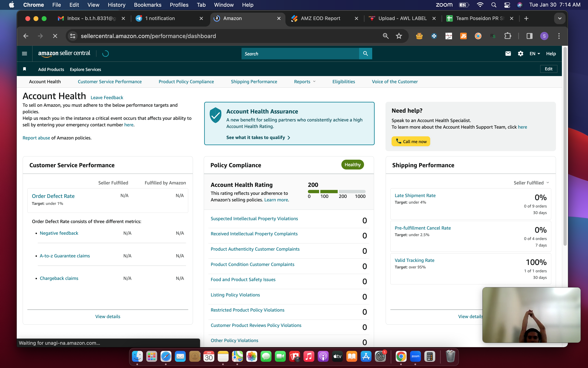Open the settings gear in Seller Central

520,54
